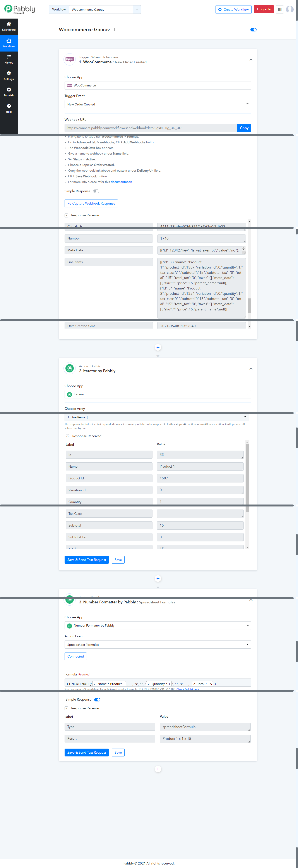
Task: Click the Date Created Gmt value
Action: pos(201,325)
